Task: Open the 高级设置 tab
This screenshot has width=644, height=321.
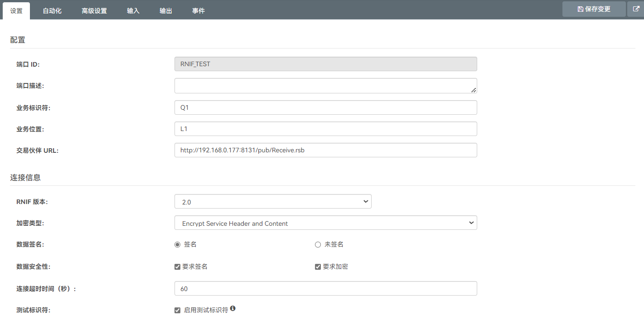Action: point(94,11)
